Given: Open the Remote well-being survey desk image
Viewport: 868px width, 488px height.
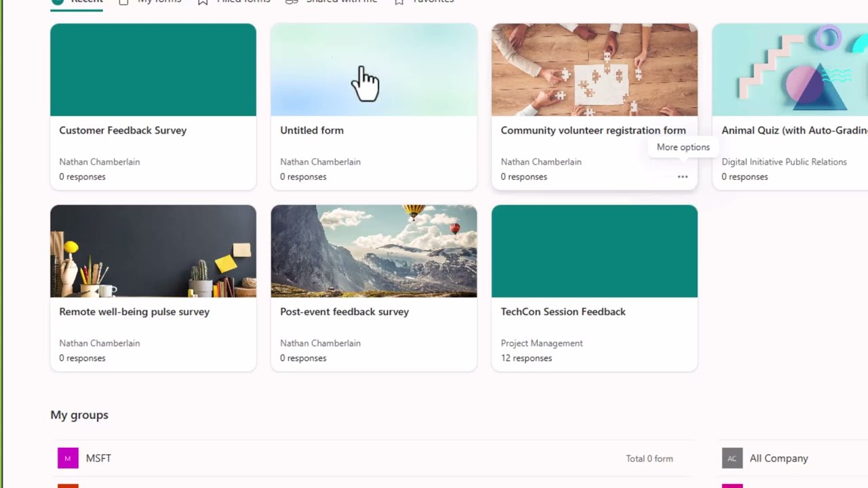Looking at the screenshot, I should coord(153,251).
